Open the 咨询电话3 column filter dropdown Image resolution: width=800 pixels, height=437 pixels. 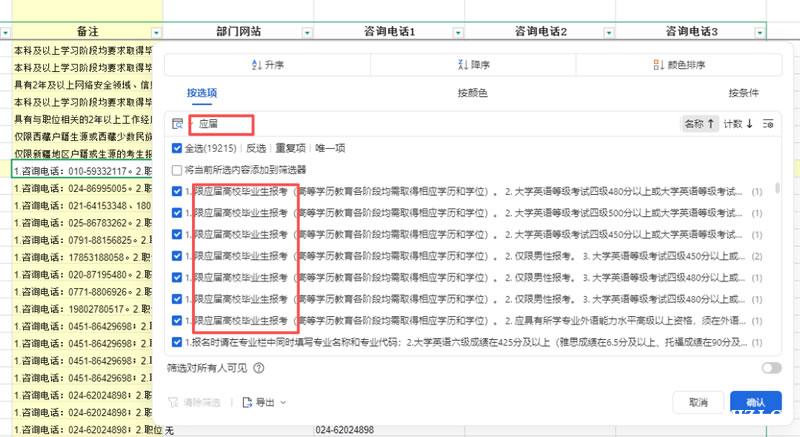pyautogui.click(x=759, y=33)
